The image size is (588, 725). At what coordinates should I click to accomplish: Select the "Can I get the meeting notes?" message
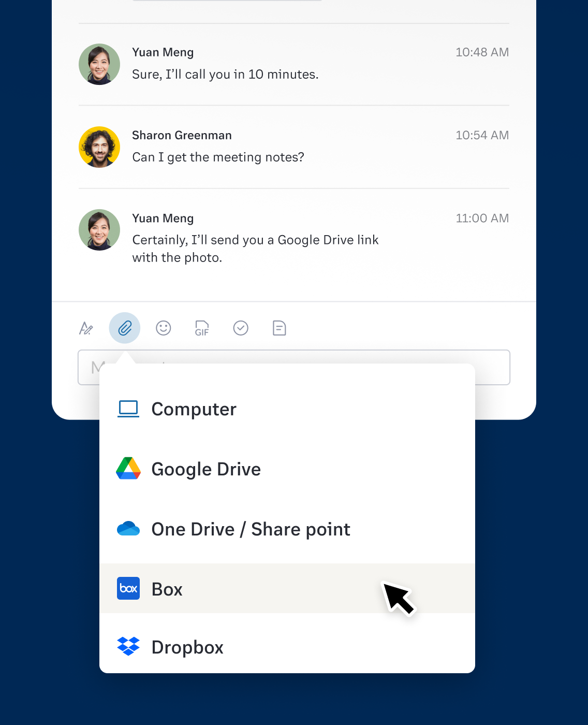pyautogui.click(x=218, y=157)
